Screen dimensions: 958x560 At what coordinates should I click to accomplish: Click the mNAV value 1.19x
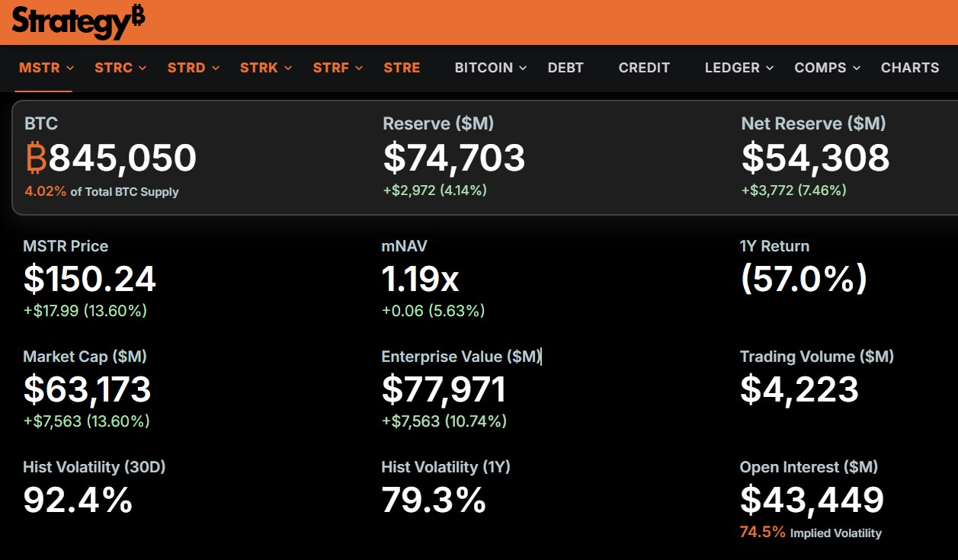pos(420,279)
